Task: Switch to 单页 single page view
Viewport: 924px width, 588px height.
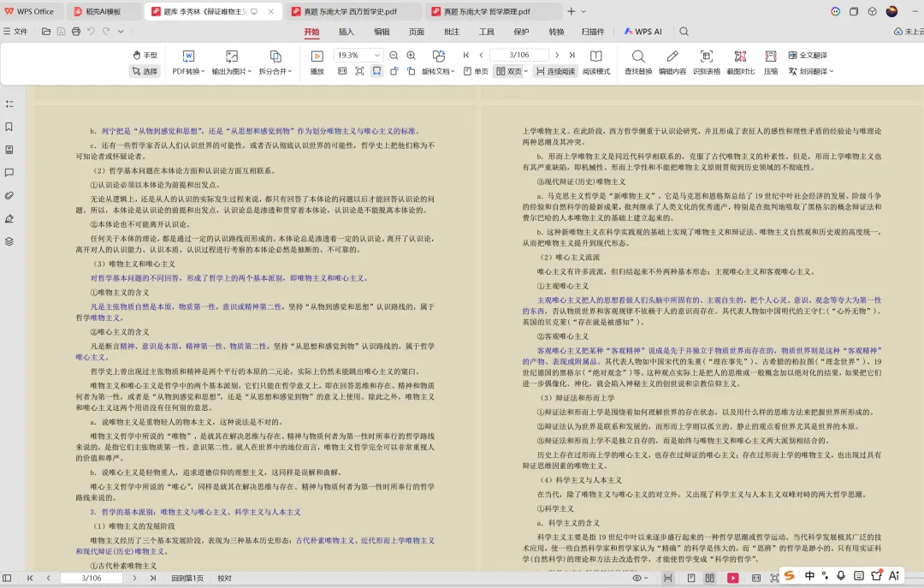Action: pos(477,71)
